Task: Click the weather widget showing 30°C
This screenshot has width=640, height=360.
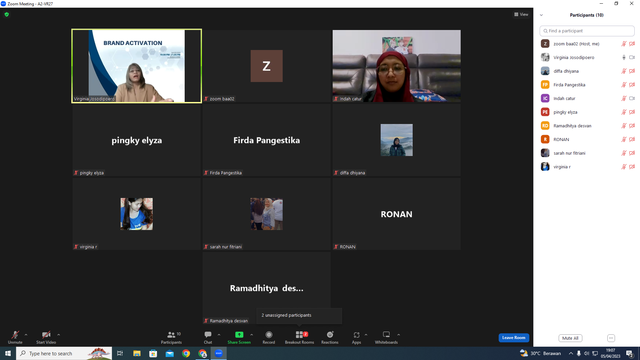Action: tap(540, 353)
